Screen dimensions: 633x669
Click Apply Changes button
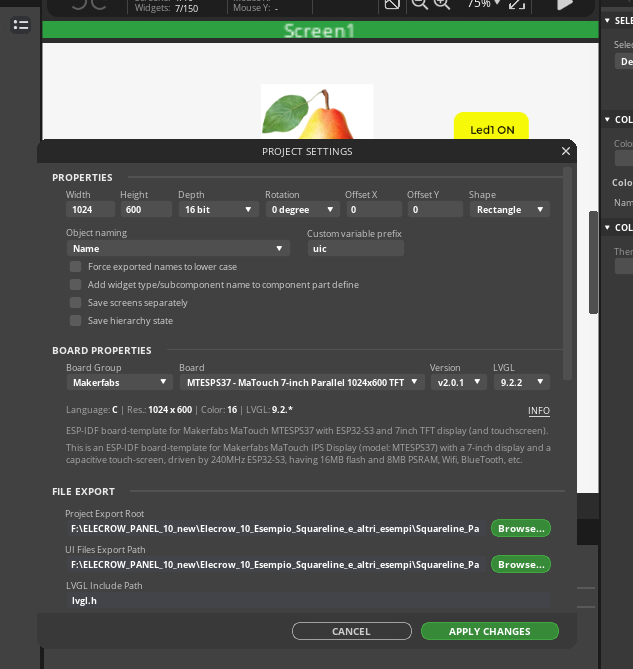(489, 632)
